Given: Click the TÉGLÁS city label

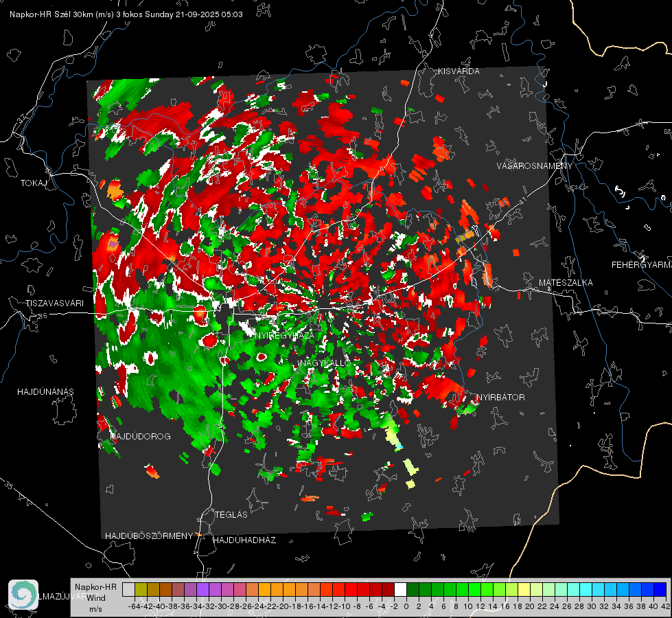Looking at the screenshot, I should 231,514.
